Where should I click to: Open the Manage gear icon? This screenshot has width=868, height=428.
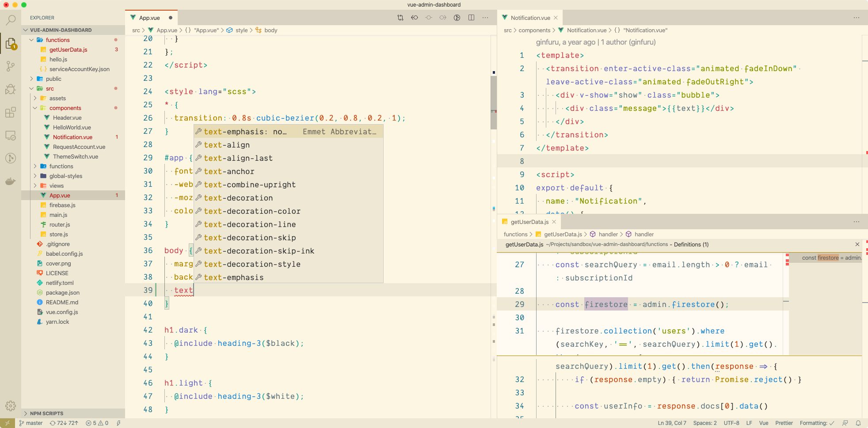[x=11, y=405]
